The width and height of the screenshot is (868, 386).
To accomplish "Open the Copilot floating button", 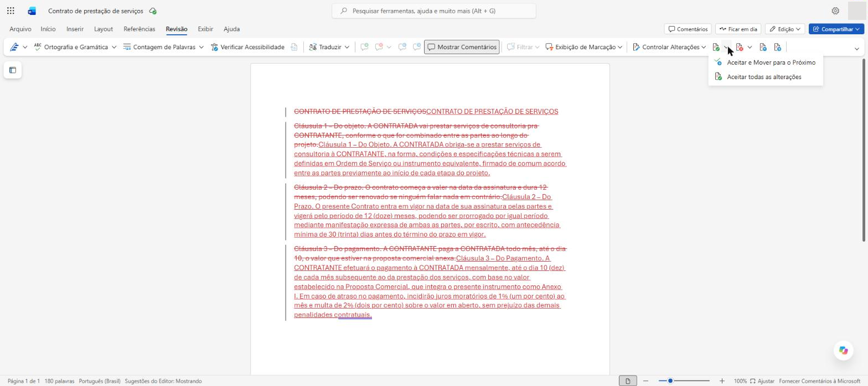I will coord(843,350).
